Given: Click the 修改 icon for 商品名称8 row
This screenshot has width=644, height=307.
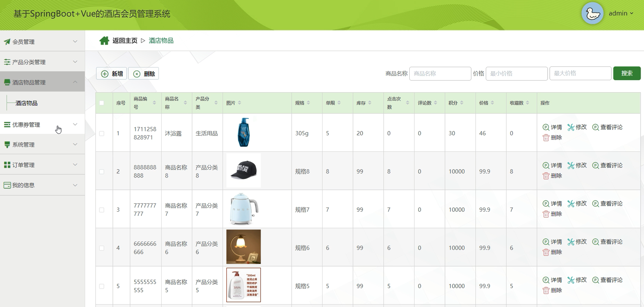Looking at the screenshot, I should click(x=571, y=165).
